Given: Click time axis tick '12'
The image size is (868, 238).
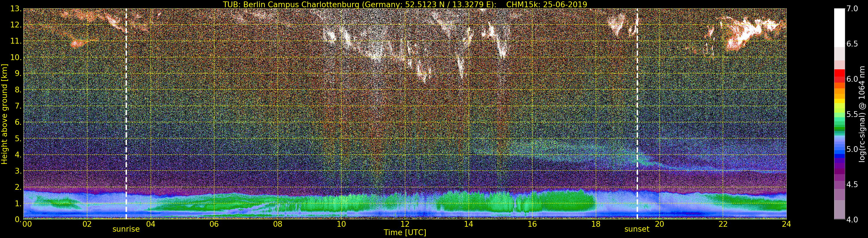Looking at the screenshot, I should 405,224.
